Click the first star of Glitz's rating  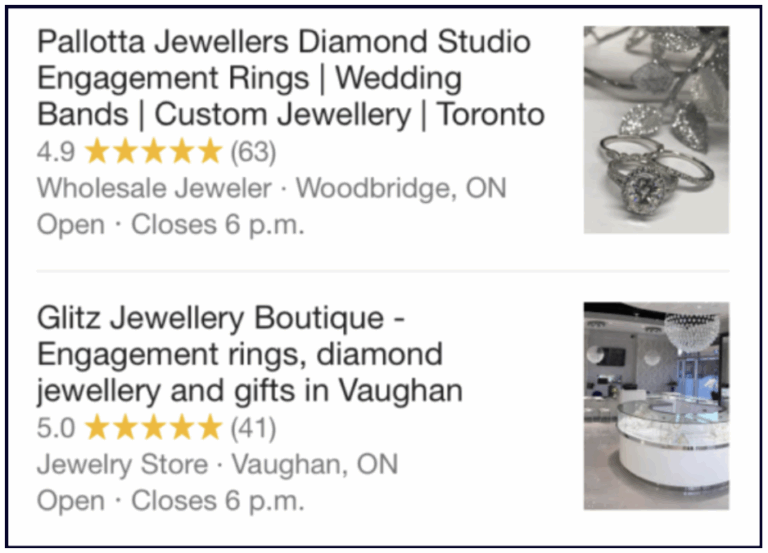click(98, 428)
